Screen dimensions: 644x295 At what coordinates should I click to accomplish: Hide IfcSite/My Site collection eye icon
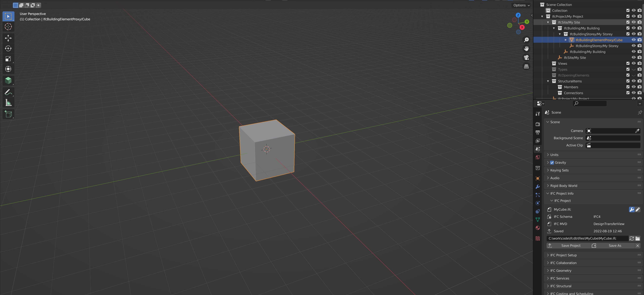pyautogui.click(x=634, y=22)
